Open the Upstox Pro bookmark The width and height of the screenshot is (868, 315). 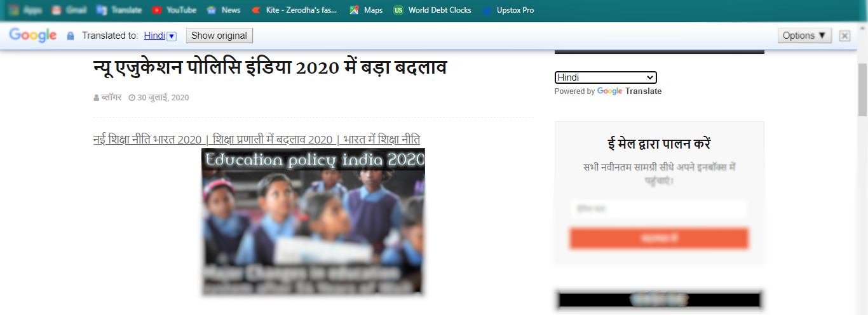(x=508, y=10)
